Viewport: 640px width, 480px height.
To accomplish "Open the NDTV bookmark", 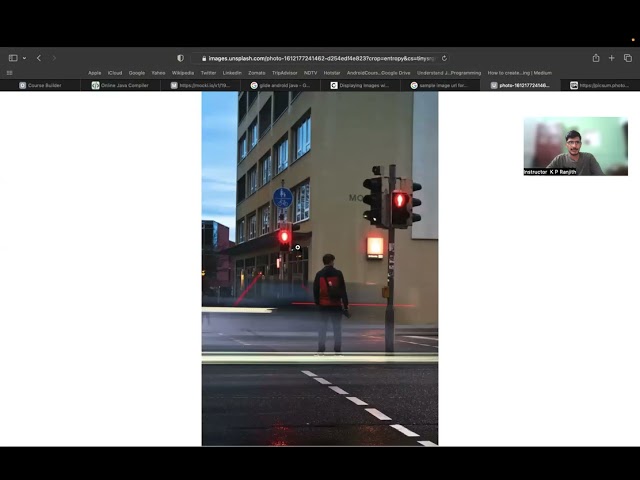I will pos(310,73).
